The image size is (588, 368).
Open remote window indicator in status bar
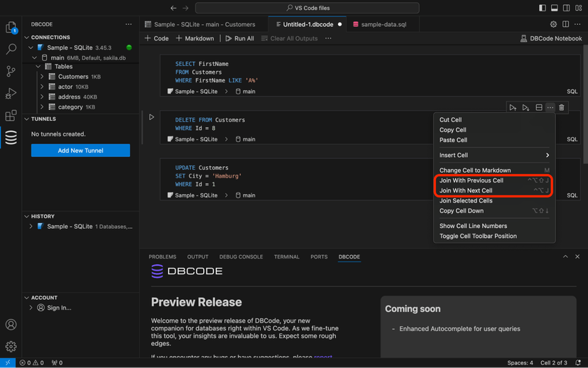pyautogui.click(x=8, y=363)
